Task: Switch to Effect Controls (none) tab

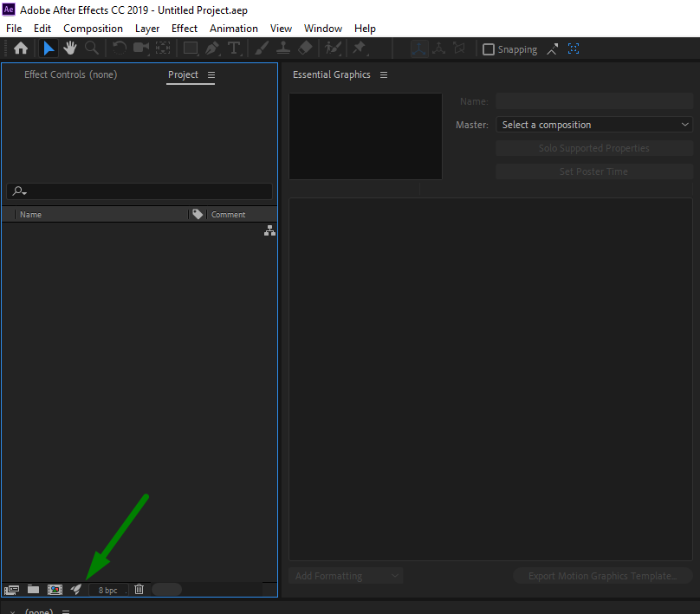Action: click(70, 74)
